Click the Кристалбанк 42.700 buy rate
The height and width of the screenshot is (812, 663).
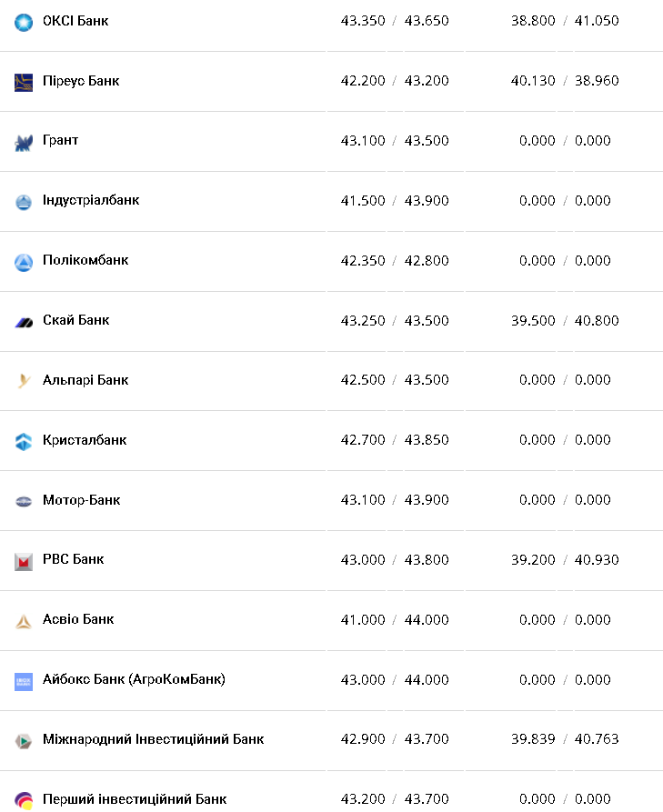[x=363, y=440]
